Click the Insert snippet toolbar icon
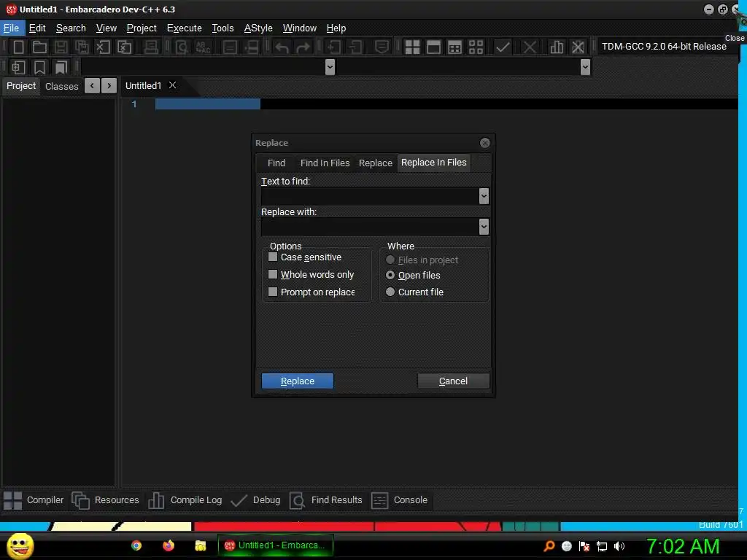Image resolution: width=747 pixels, height=560 pixels. tap(18, 67)
